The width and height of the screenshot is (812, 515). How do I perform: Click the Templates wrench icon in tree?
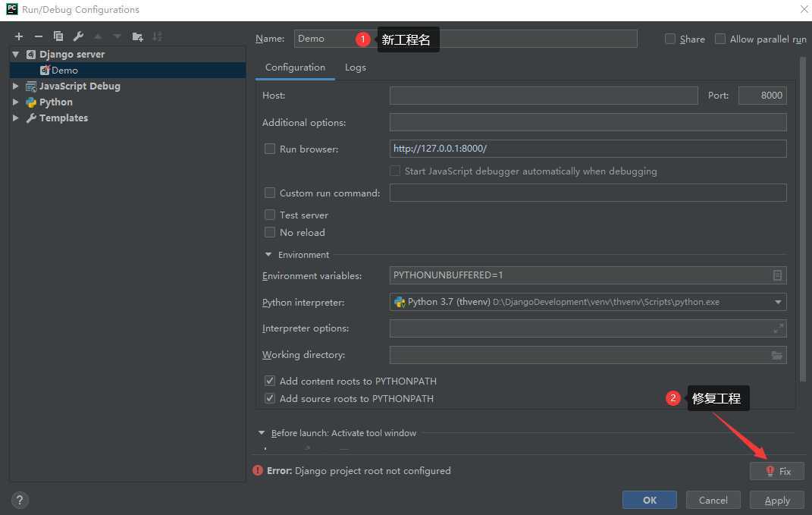(x=31, y=118)
